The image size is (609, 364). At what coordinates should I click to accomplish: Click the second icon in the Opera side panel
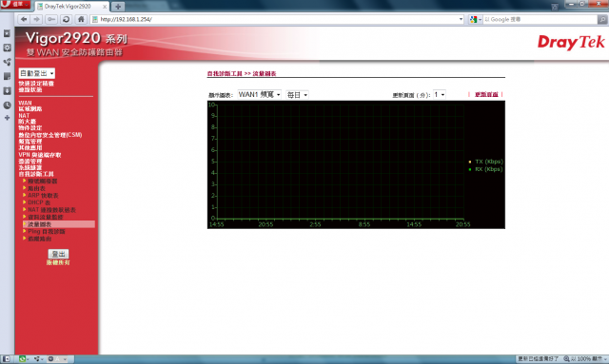[x=7, y=48]
